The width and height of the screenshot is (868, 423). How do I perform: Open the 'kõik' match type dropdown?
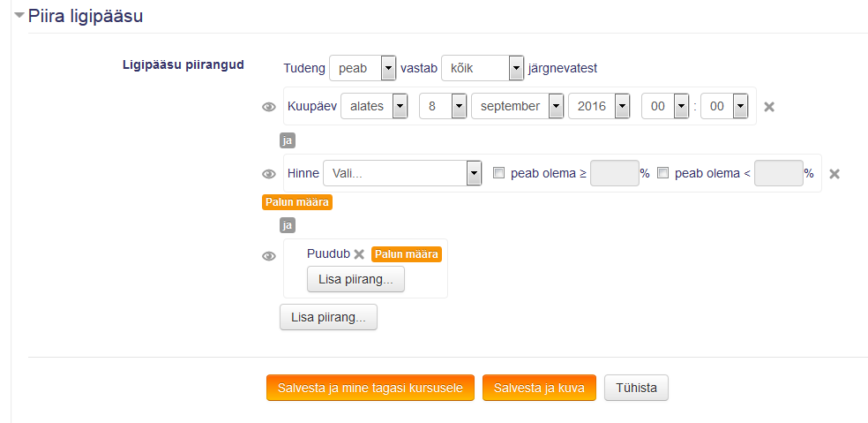pos(483,68)
